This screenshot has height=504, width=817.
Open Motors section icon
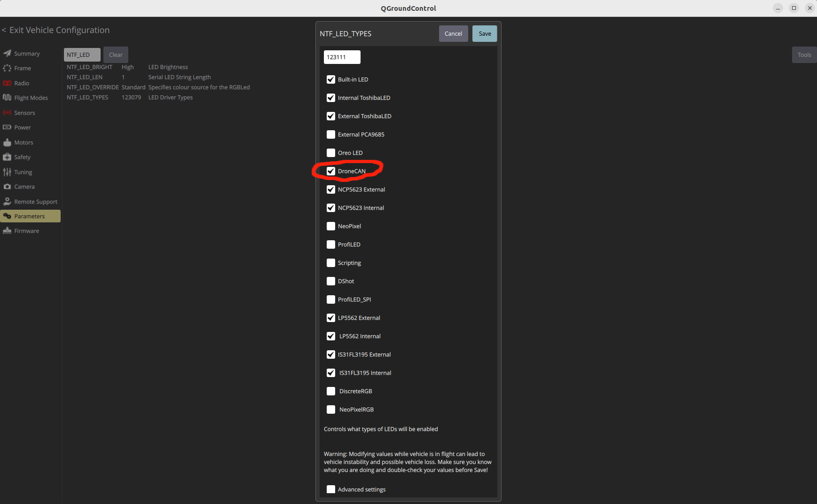click(x=7, y=142)
